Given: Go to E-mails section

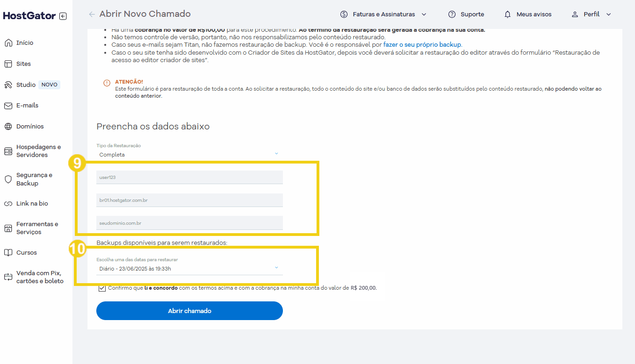Looking at the screenshot, I should 28,106.
